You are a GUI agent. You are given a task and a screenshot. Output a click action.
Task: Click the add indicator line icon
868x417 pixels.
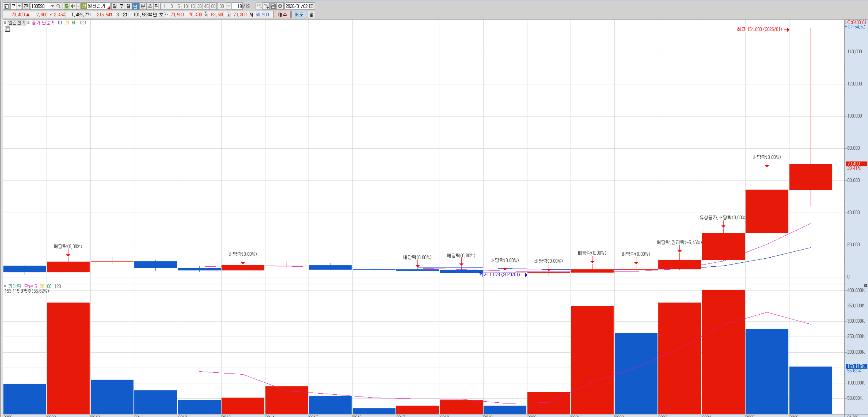pyautogui.click(x=266, y=6)
